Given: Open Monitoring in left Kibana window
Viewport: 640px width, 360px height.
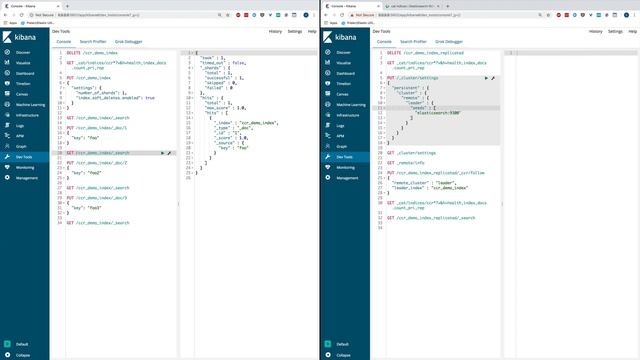Looking at the screenshot, I should (x=25, y=168).
